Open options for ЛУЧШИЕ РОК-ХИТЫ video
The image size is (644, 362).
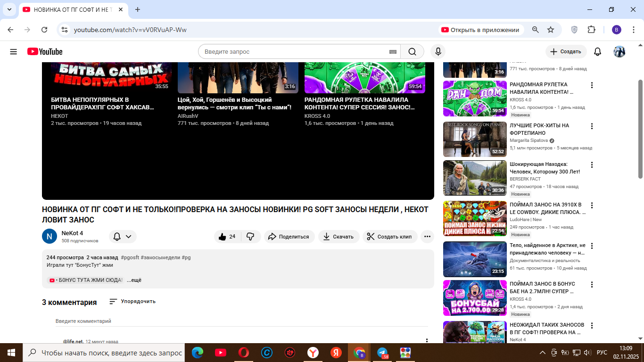pyautogui.click(x=592, y=126)
